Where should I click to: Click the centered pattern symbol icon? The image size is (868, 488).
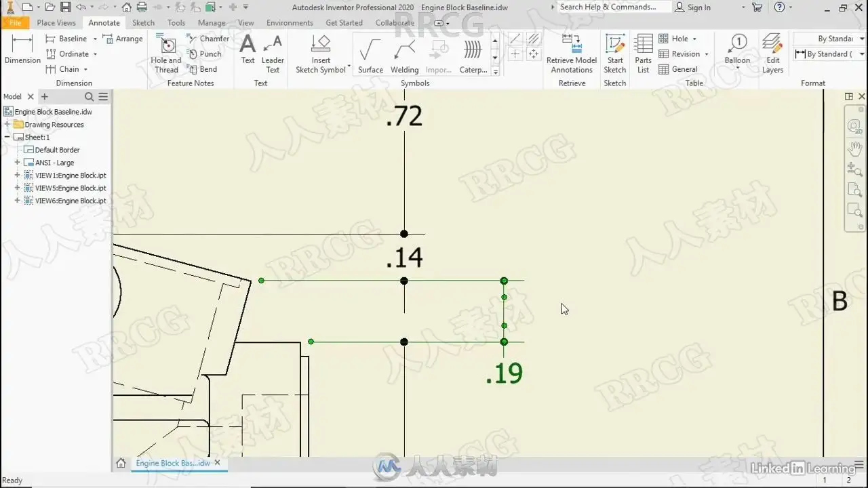534,54
